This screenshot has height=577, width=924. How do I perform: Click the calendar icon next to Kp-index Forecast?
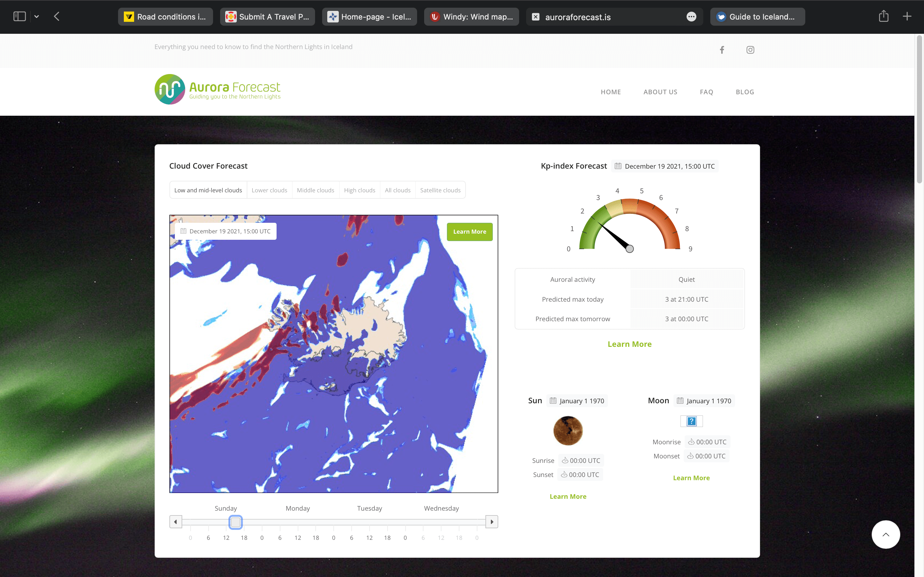point(618,165)
